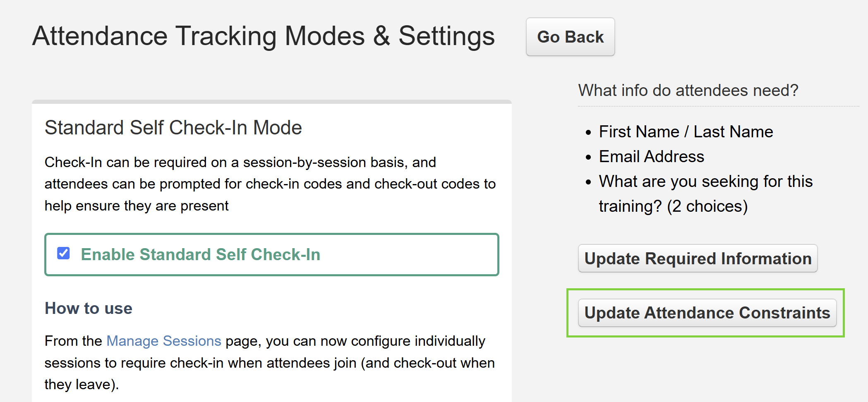Screen dimensions: 868x402
Task: Toggle the Enable Standard Self Check-In checkbox
Action: pos(63,253)
